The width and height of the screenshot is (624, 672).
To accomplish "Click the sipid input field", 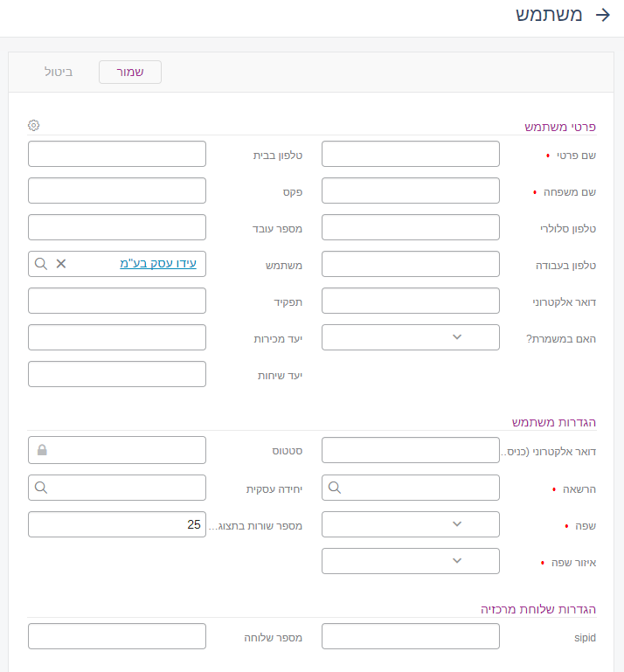I will (411, 636).
